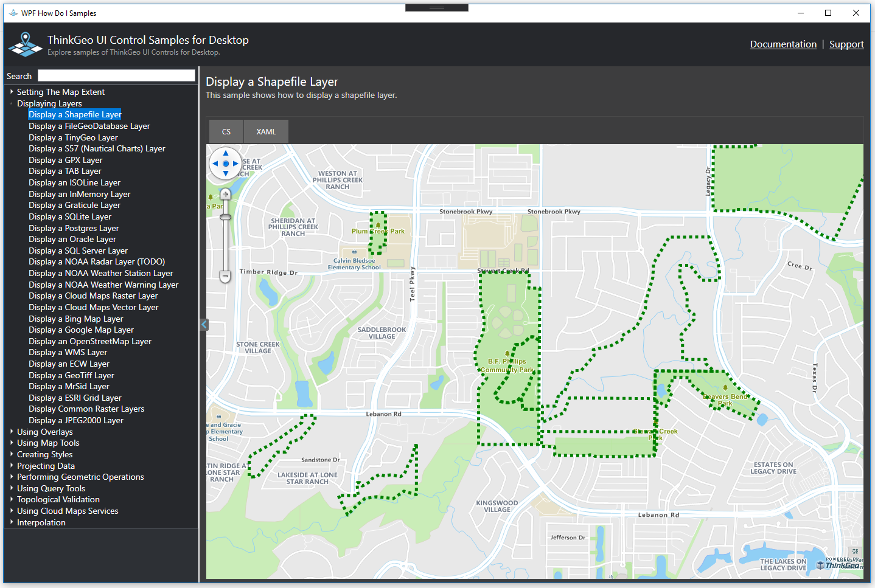The image size is (875, 588).
Task: Expand Performing Geometric Operations node
Action: (12, 477)
